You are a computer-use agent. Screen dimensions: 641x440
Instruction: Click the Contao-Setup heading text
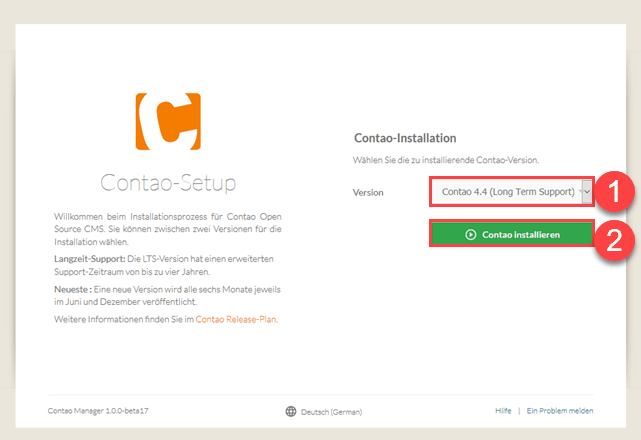coord(168,182)
